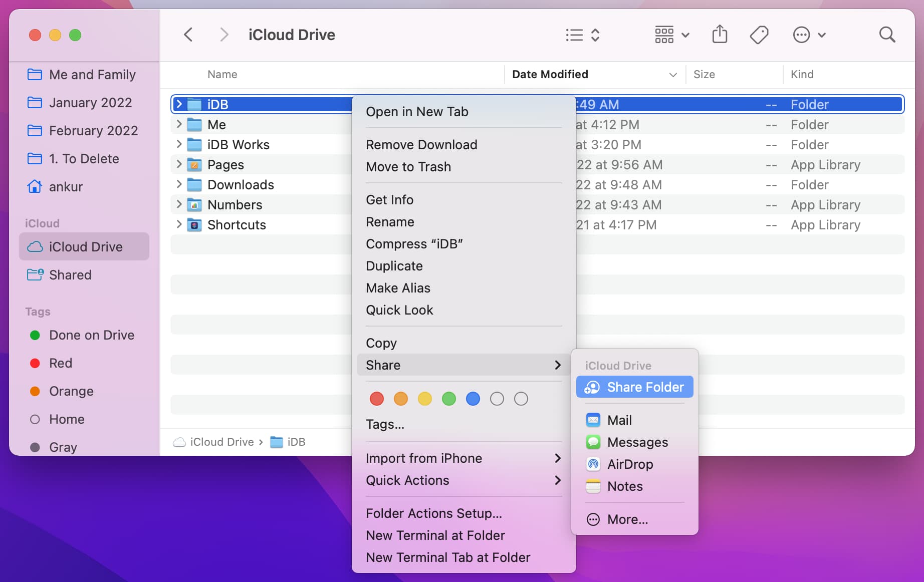Open the group-by grid icon menu
This screenshot has height=582, width=924.
pyautogui.click(x=672, y=35)
